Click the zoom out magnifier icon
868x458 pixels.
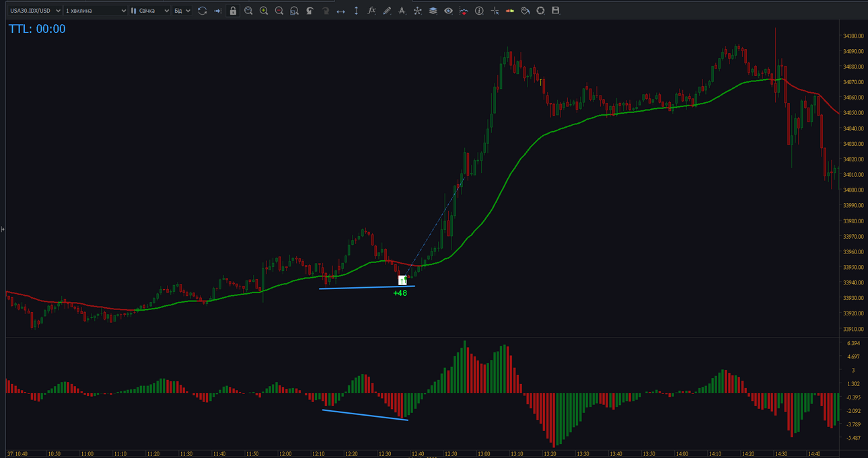(279, 11)
